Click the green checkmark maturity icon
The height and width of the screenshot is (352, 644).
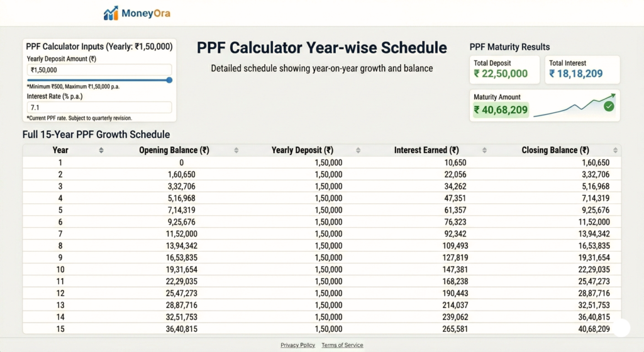pos(609,106)
